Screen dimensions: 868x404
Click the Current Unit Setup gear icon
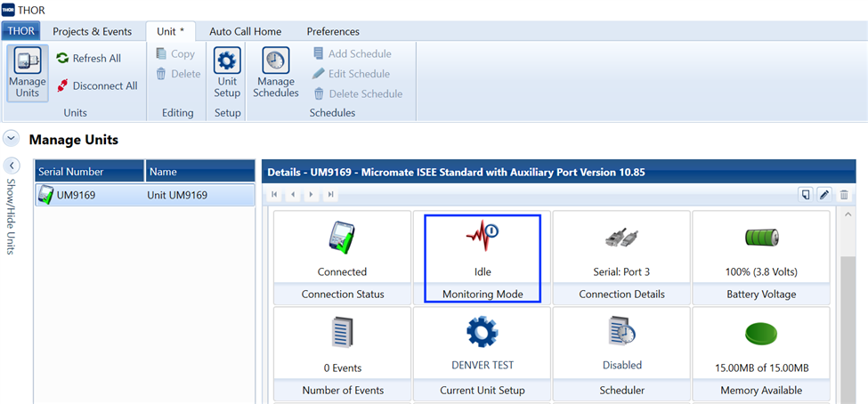pos(483,332)
